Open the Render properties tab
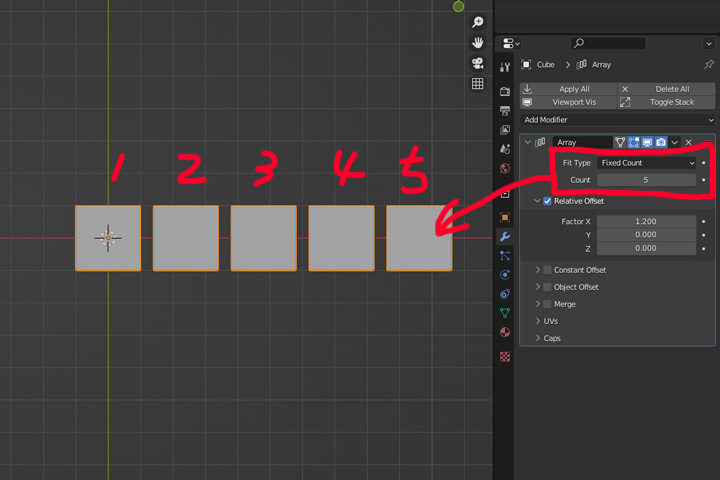This screenshot has width=720, height=480. 505,91
